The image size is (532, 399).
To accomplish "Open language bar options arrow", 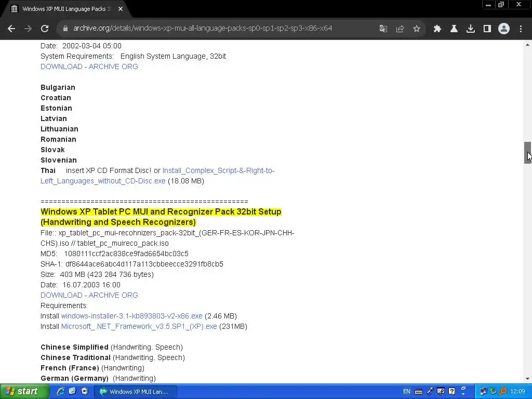I will (463, 394).
